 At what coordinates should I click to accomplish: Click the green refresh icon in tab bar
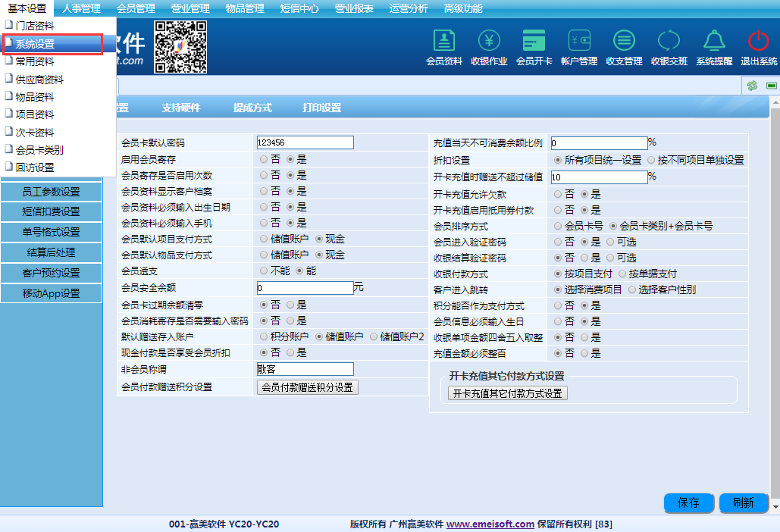[752, 86]
